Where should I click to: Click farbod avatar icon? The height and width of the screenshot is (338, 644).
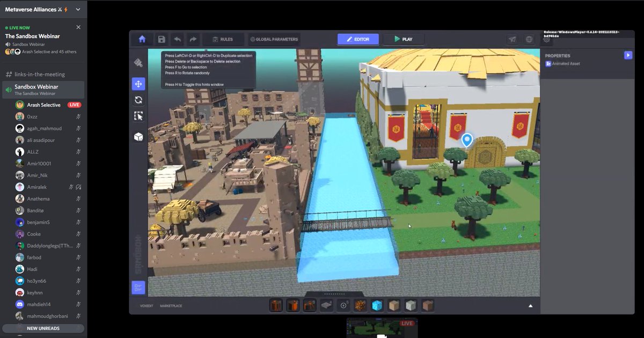click(x=20, y=258)
